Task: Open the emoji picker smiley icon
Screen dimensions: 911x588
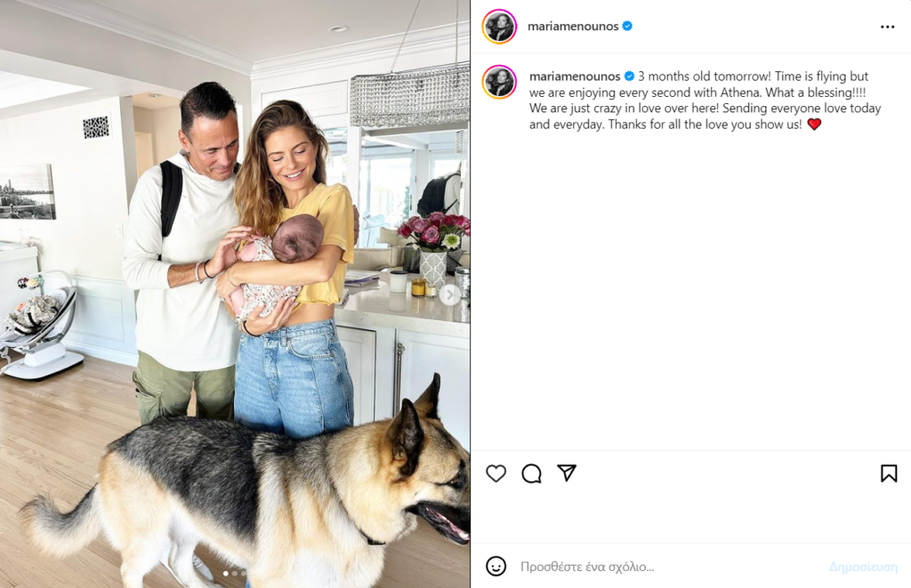Action: (x=496, y=566)
